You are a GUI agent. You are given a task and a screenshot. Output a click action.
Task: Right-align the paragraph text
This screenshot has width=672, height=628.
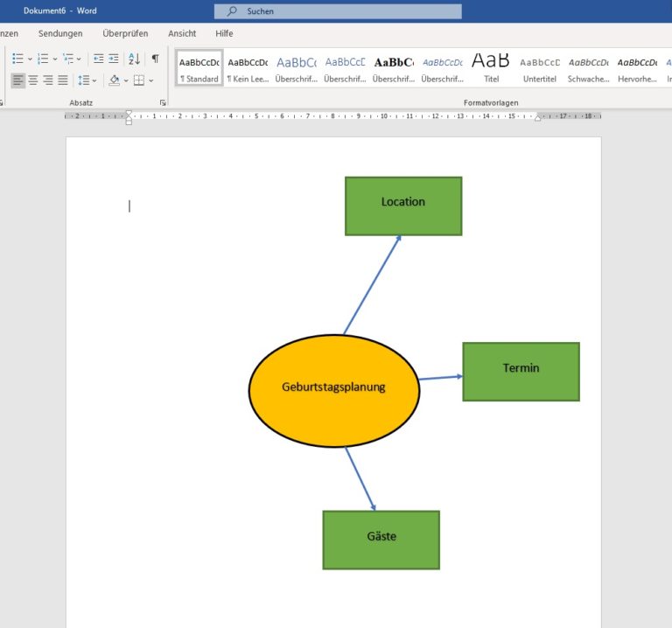(48, 80)
